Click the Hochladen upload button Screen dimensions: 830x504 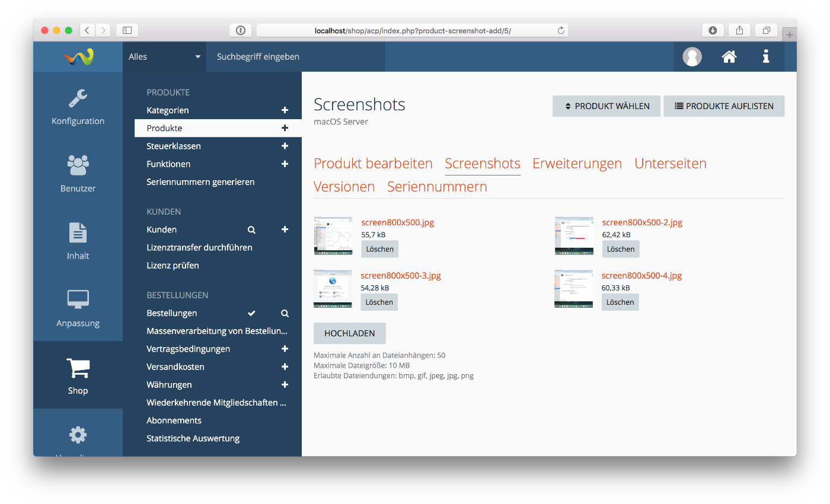point(349,333)
